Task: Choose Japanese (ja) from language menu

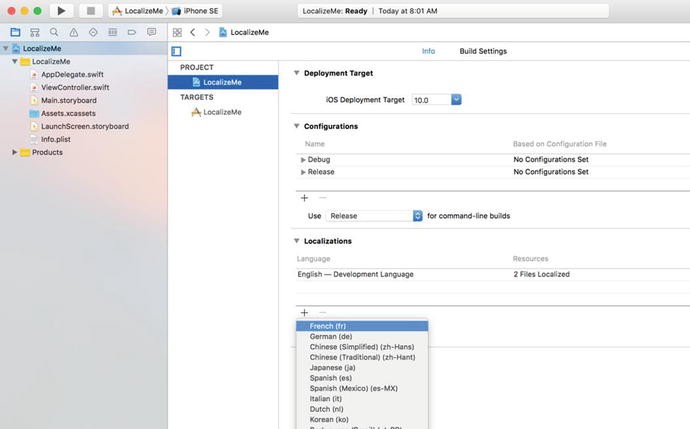Action: point(362,367)
